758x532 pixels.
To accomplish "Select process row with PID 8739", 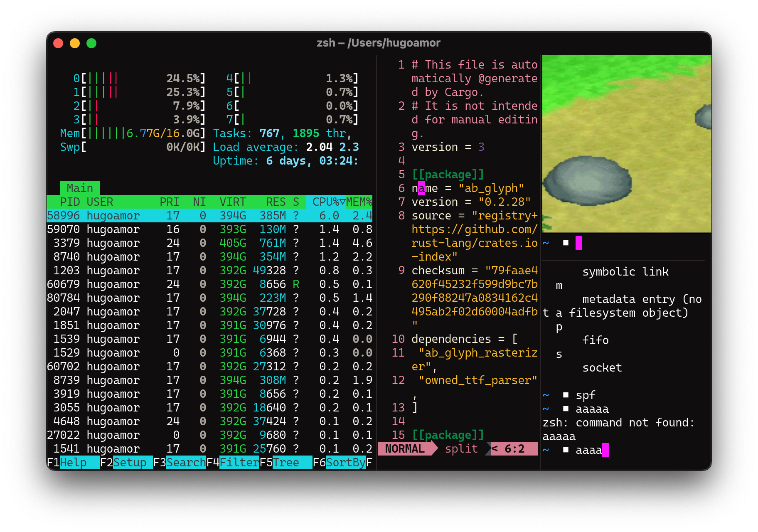I will [209, 380].
